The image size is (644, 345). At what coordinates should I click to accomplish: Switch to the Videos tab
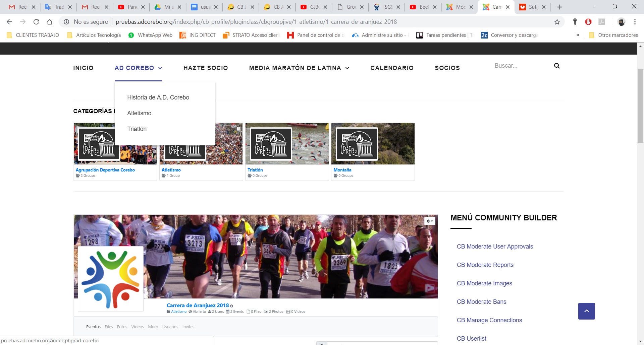(x=138, y=327)
